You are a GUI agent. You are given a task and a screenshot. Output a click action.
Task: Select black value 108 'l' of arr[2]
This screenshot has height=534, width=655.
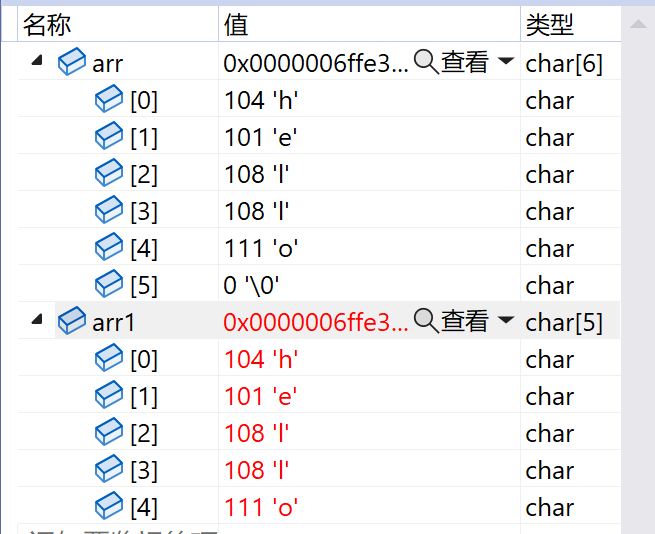point(256,174)
